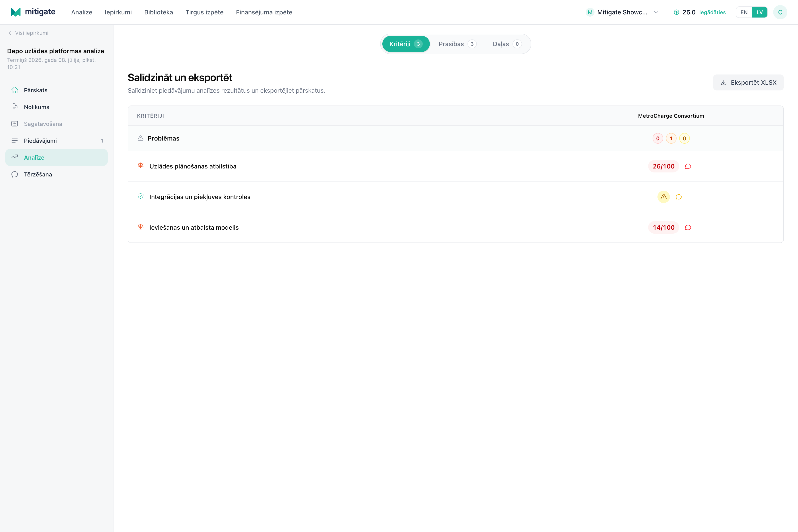This screenshot has height=532, width=798.
Task: Open the Analīze top menu item
Action: (82, 12)
